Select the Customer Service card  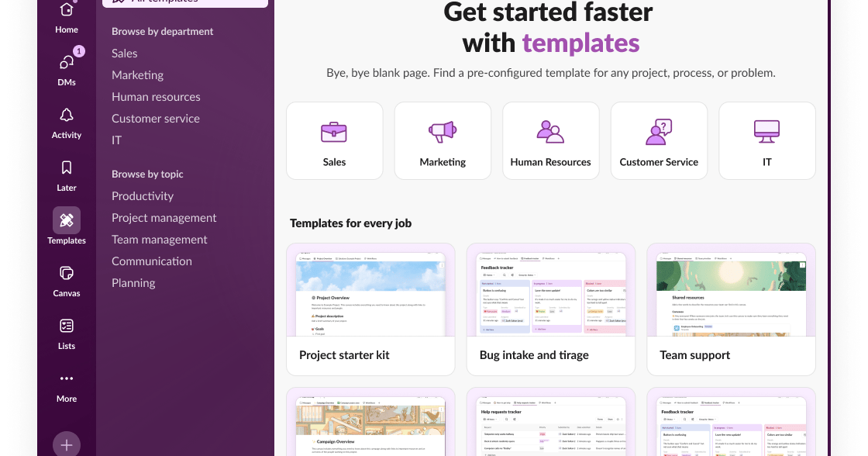point(659,140)
